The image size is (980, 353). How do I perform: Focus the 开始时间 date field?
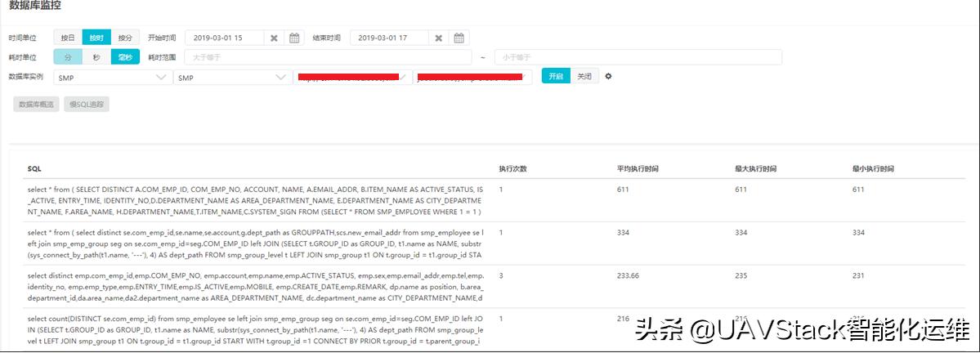(x=225, y=38)
